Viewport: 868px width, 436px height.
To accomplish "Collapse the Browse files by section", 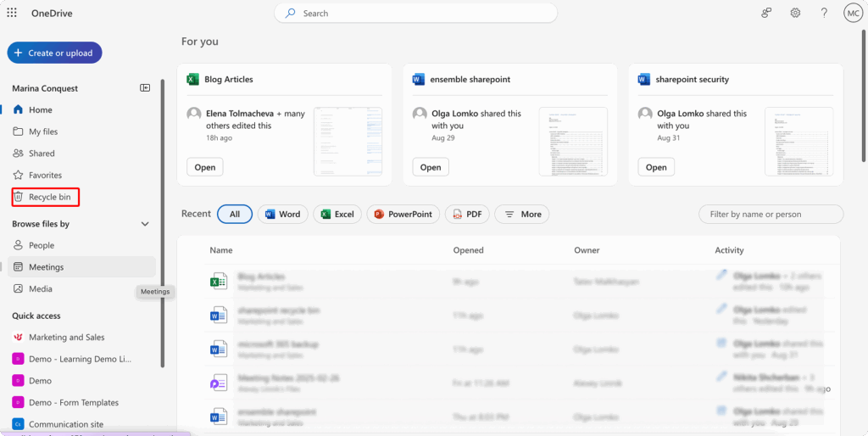I will coord(145,224).
